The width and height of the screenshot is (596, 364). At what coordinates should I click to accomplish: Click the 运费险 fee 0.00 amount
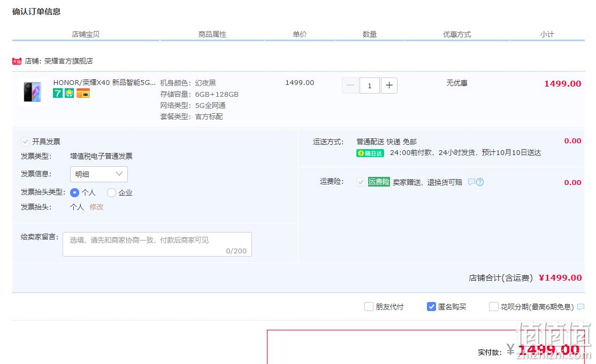pyautogui.click(x=572, y=183)
